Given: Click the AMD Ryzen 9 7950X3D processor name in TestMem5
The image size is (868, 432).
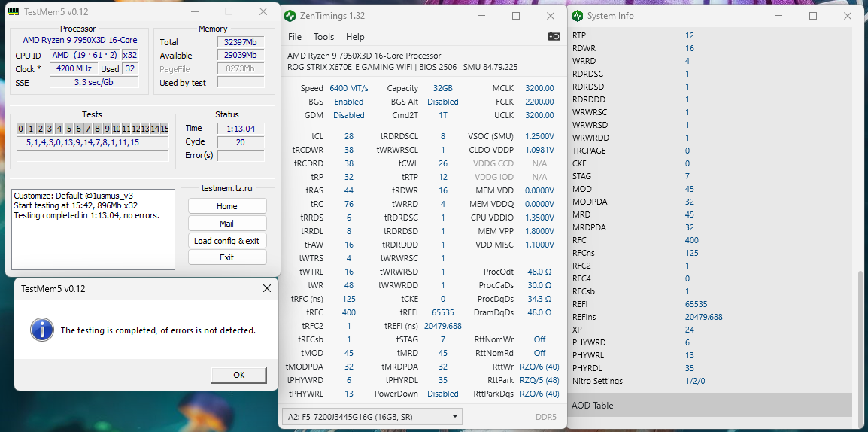Looking at the screenshot, I should pos(80,40).
